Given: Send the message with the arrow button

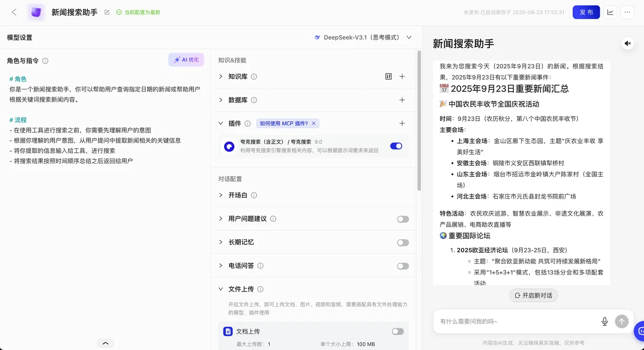Looking at the screenshot, I should pyautogui.click(x=622, y=321).
